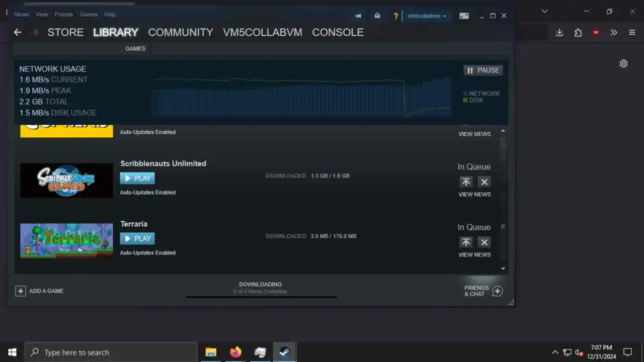Click the uBlock Origin icon in Firefox
The image size is (644, 362).
click(x=596, y=32)
